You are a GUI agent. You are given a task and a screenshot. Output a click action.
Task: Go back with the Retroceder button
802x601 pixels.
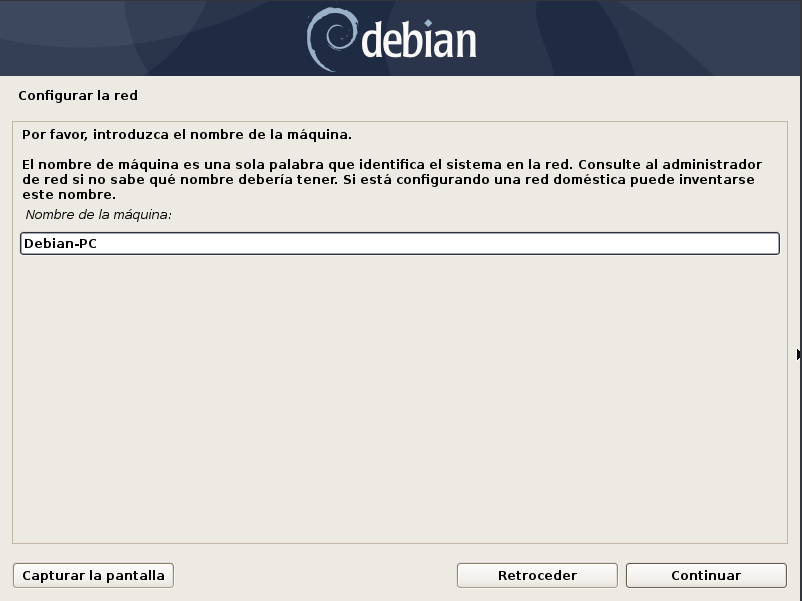click(x=537, y=575)
